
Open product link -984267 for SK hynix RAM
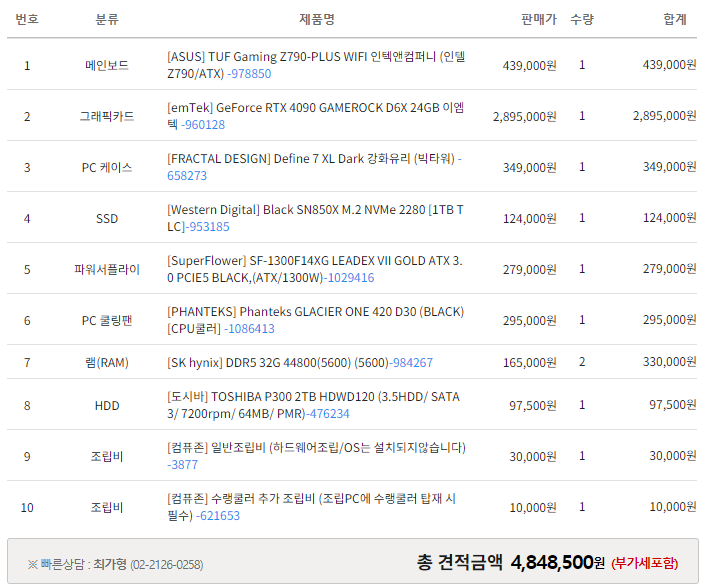[x=411, y=362]
